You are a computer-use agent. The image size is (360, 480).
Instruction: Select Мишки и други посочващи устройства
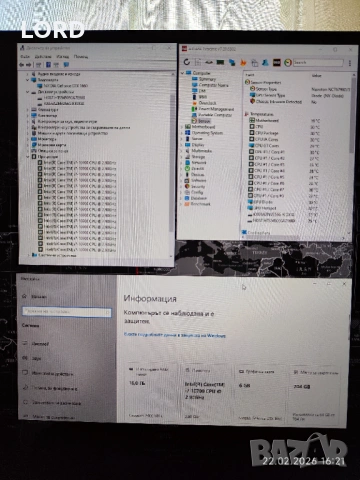73,133
